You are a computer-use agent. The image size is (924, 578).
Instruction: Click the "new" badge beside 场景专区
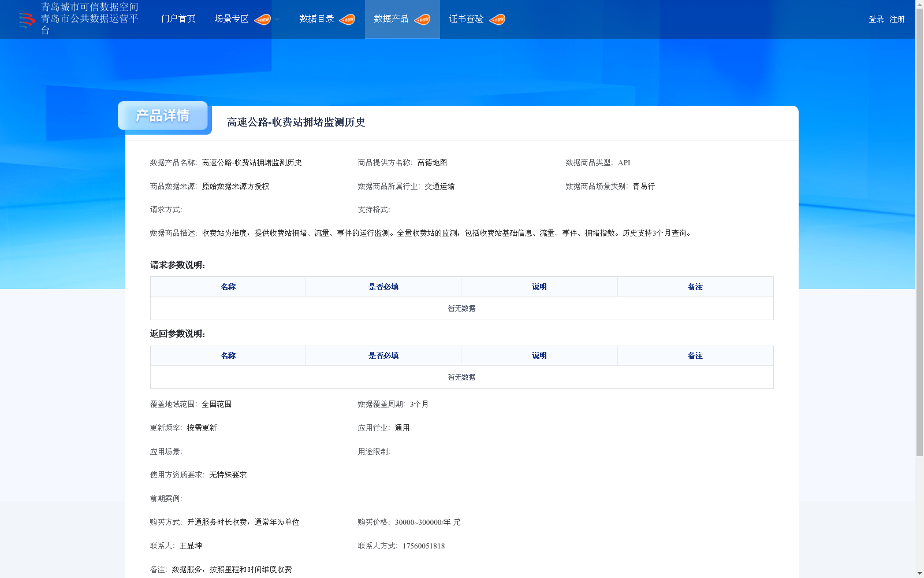click(263, 19)
